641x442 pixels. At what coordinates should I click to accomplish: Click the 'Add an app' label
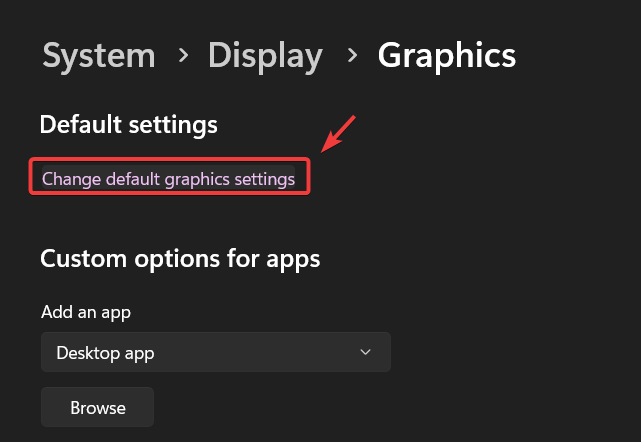(86, 312)
